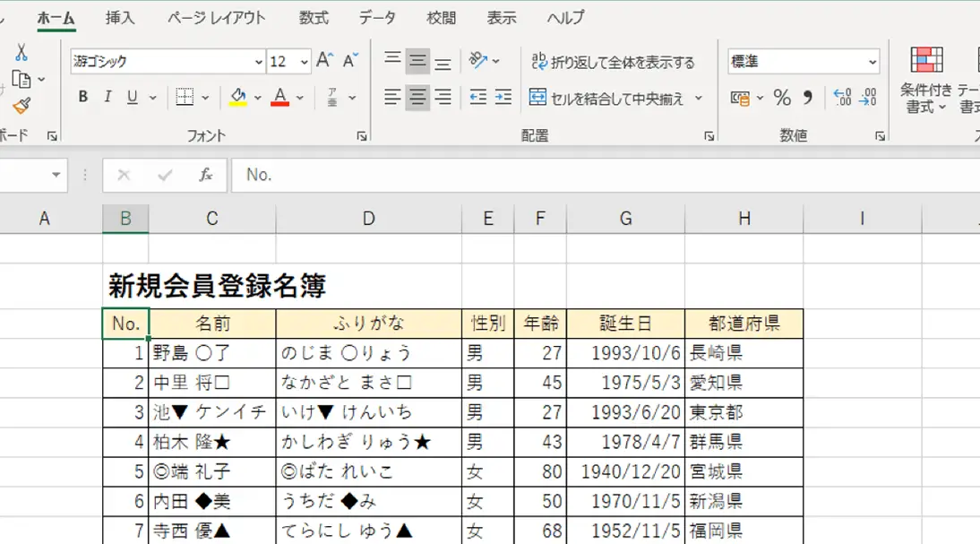This screenshot has height=544, width=980.
Task: Click formula bar showing No.
Action: [x=605, y=175]
